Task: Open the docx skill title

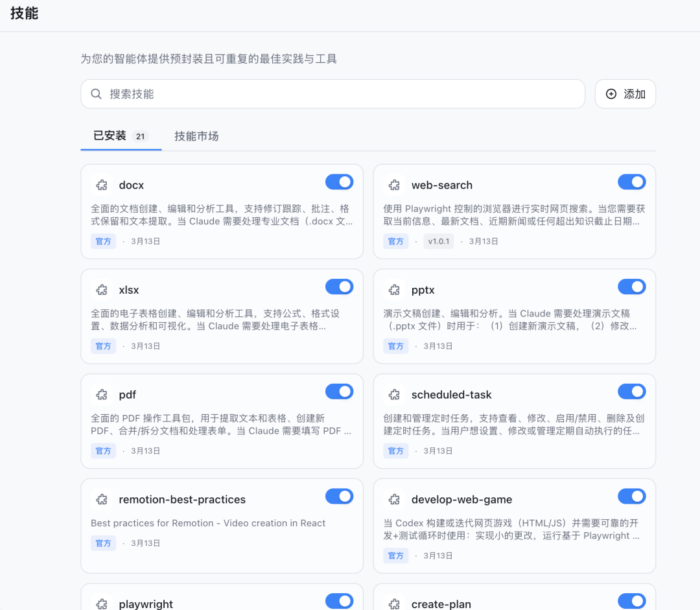Action: 131,185
